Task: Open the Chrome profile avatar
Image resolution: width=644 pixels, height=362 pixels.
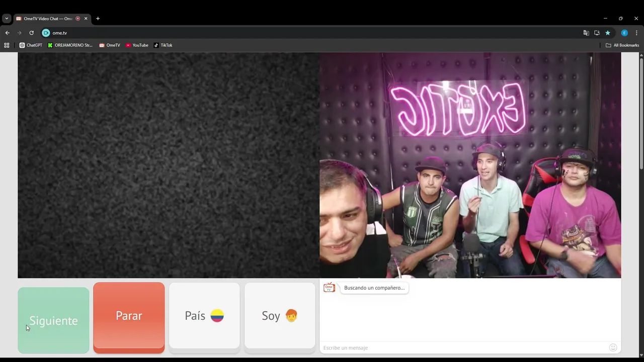Action: 624,33
